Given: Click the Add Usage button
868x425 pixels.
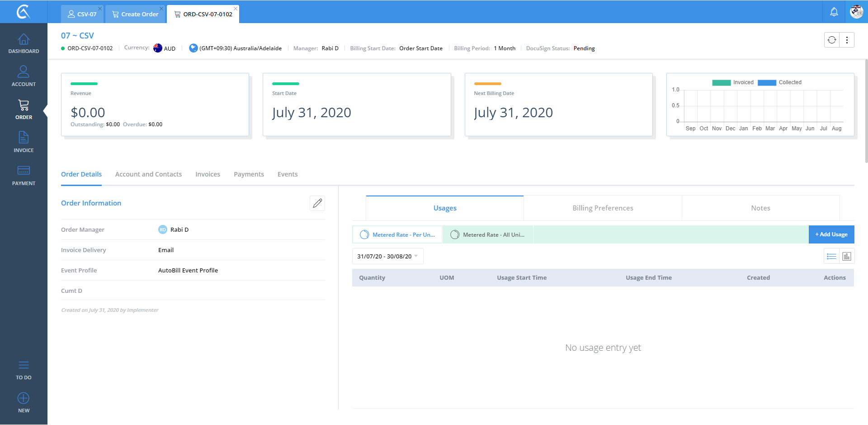Looking at the screenshot, I should (x=831, y=234).
